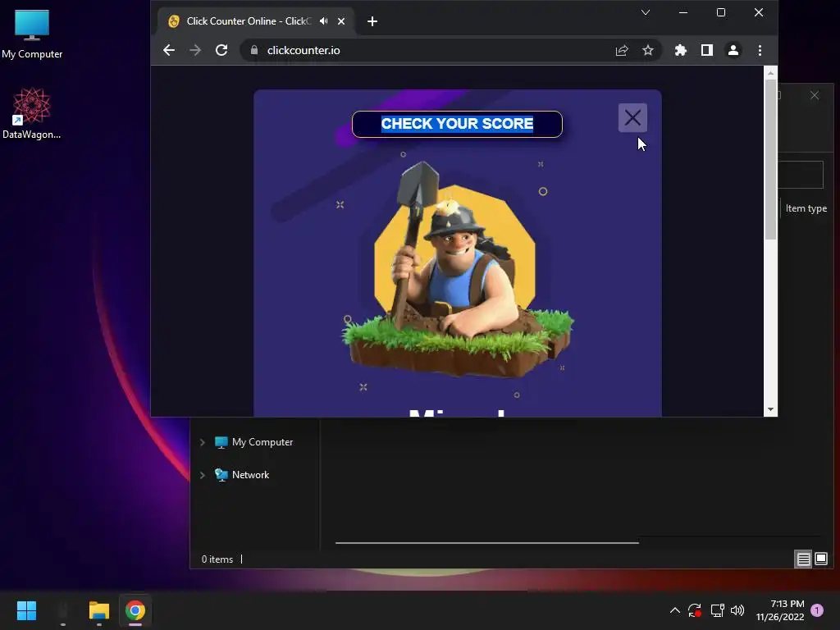Select My Computer in Explorer sidebar
Viewport: 840px width, 630px height.
click(254, 442)
